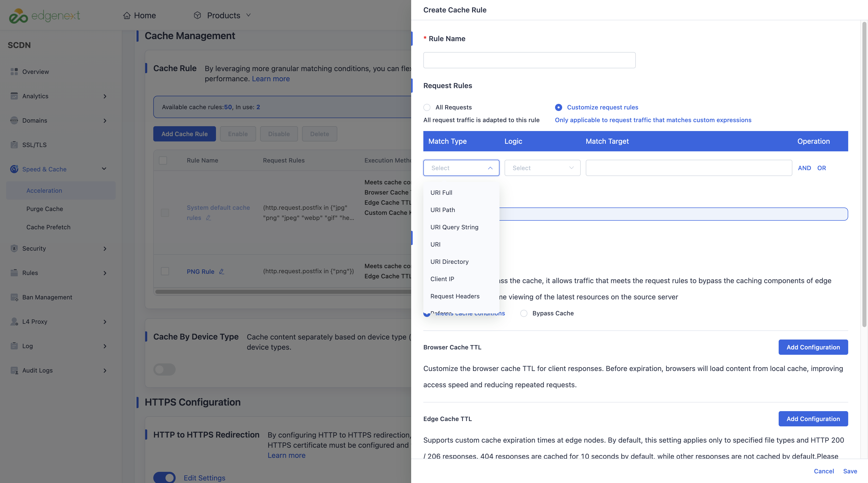This screenshot has width=868, height=483.
Task: Toggle the Cache By Device Type switch
Action: pos(164,369)
